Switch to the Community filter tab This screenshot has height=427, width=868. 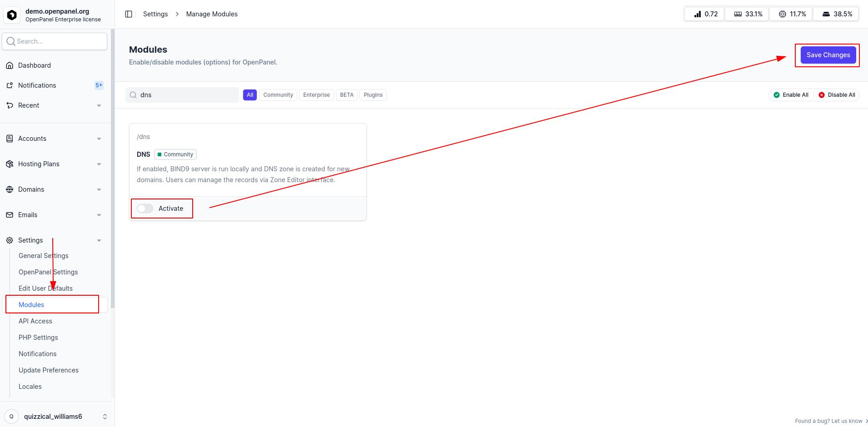coord(278,94)
